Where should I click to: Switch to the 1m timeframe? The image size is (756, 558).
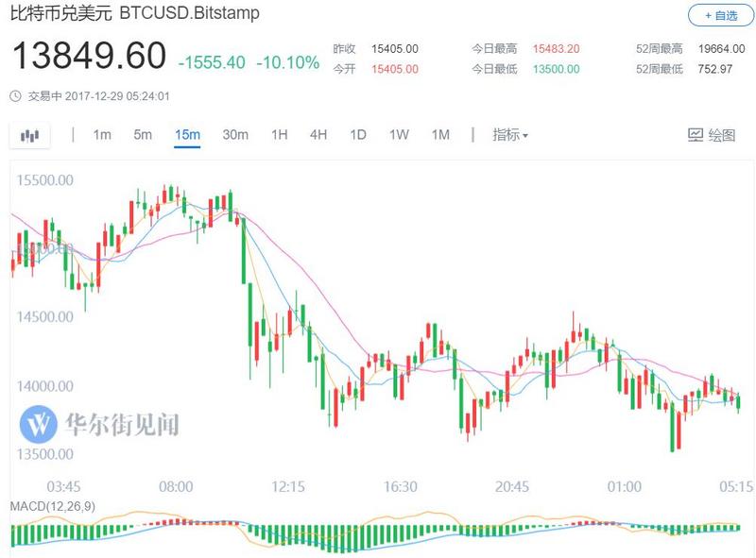(102, 135)
